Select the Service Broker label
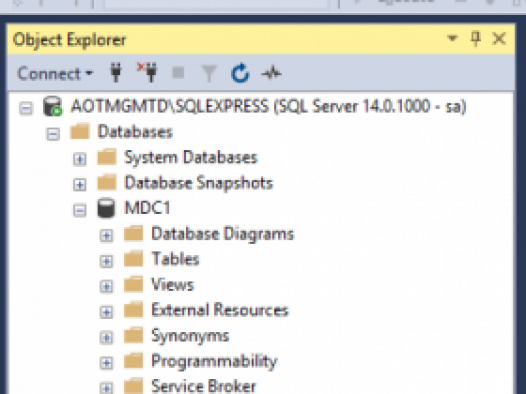The height and width of the screenshot is (394, 526). pyautogui.click(x=204, y=386)
